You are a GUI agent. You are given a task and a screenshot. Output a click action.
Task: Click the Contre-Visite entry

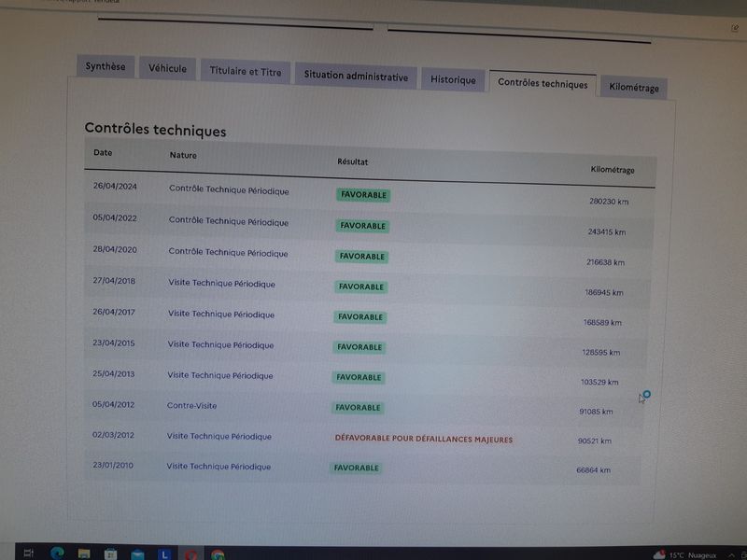pos(191,406)
